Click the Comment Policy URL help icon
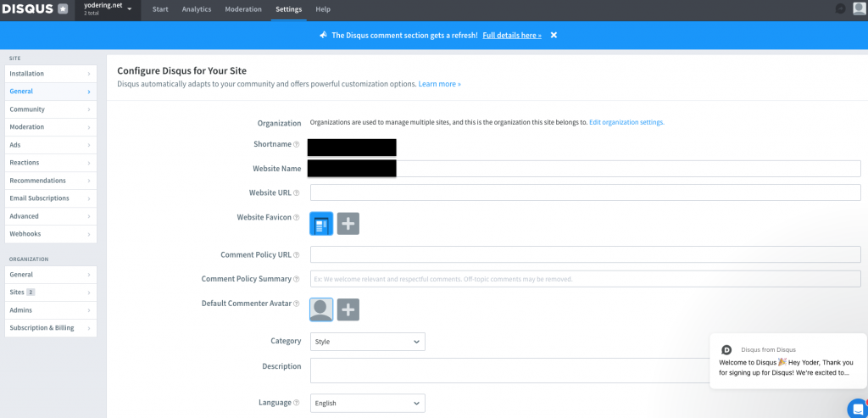Viewport: 868px width, 418px height. pyautogui.click(x=296, y=255)
